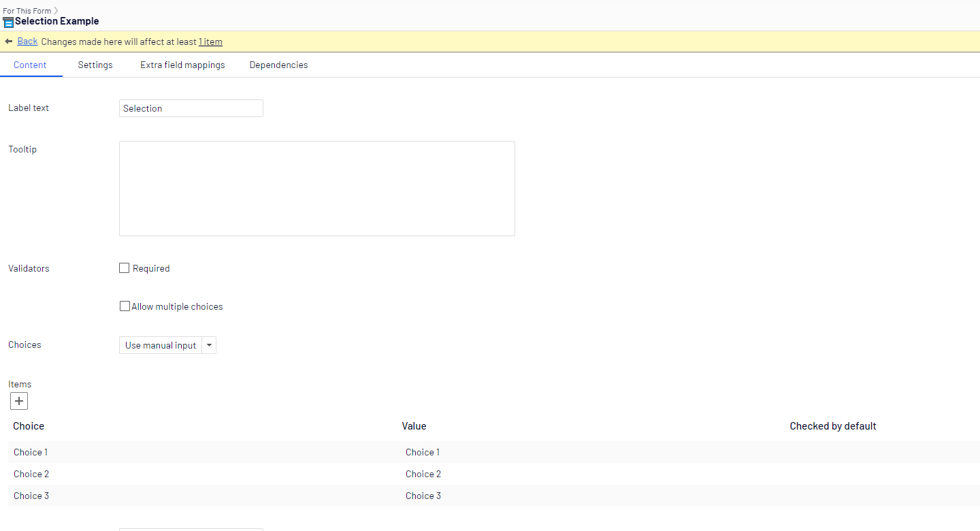Click the Use manual input button
The height and width of the screenshot is (531, 980).
click(x=161, y=345)
